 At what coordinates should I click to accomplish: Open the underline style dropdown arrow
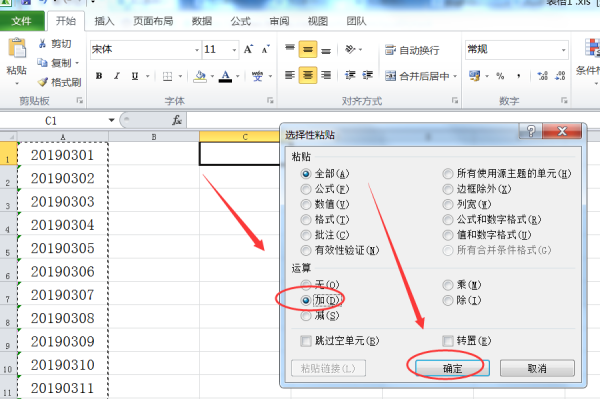click(x=147, y=76)
